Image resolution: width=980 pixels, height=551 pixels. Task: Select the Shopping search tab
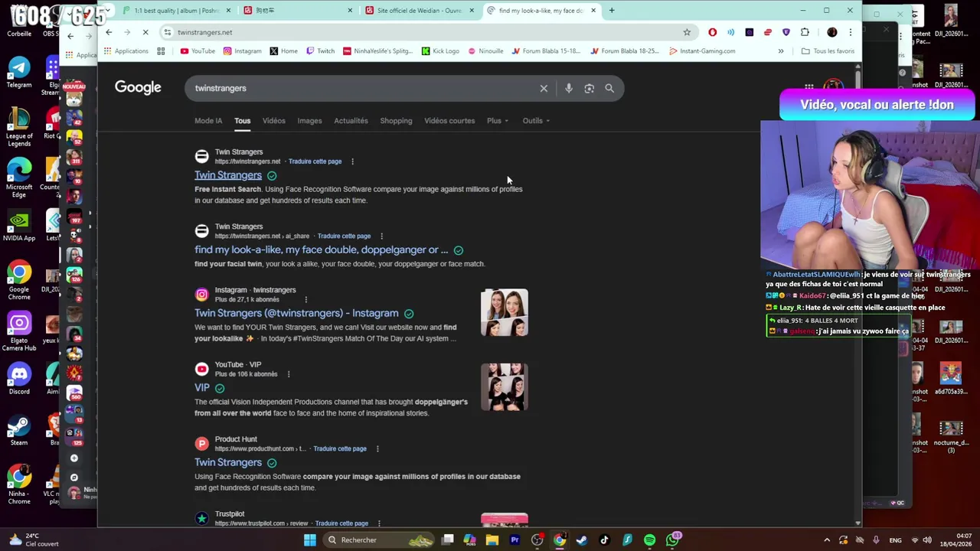tap(396, 121)
